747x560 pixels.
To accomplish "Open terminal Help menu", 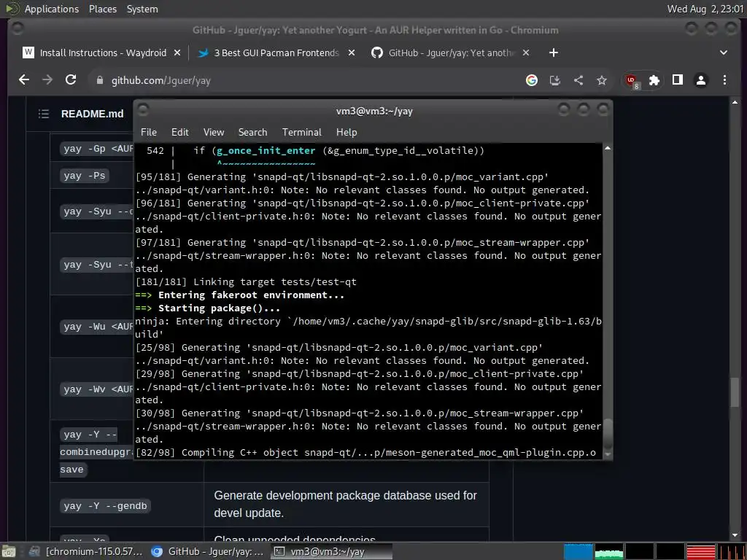I will click(x=347, y=133).
